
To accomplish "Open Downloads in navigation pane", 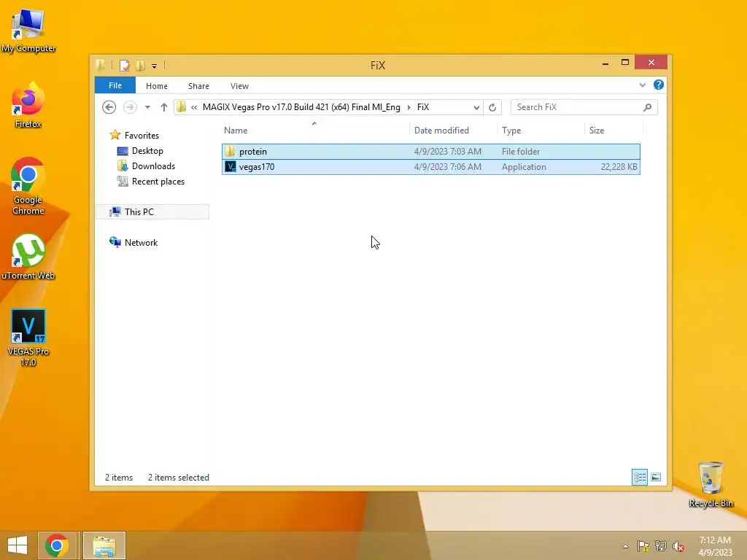I will pos(153,166).
